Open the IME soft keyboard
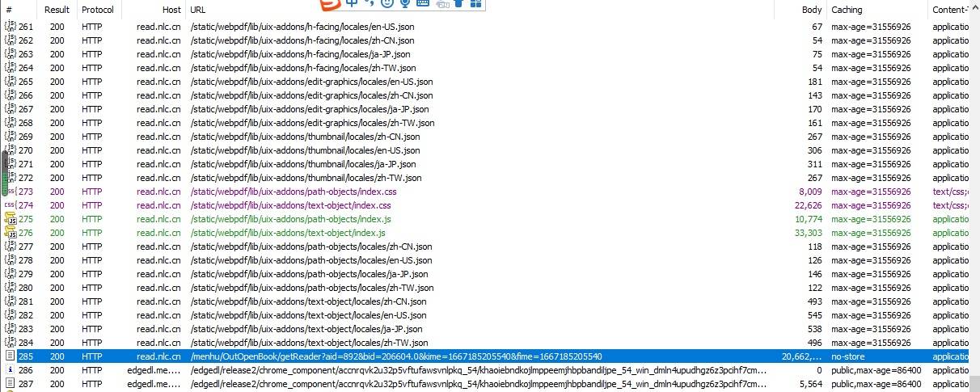 (x=423, y=4)
